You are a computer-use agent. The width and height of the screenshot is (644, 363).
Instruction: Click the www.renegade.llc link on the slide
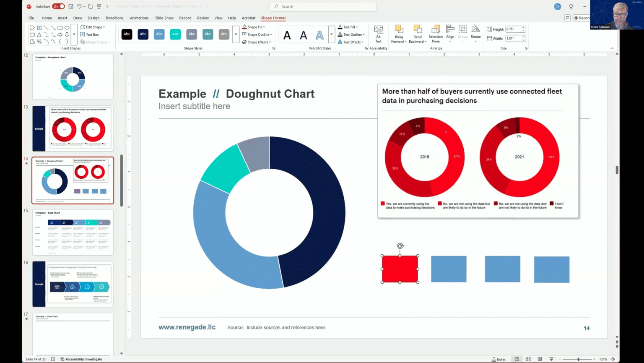click(x=187, y=327)
